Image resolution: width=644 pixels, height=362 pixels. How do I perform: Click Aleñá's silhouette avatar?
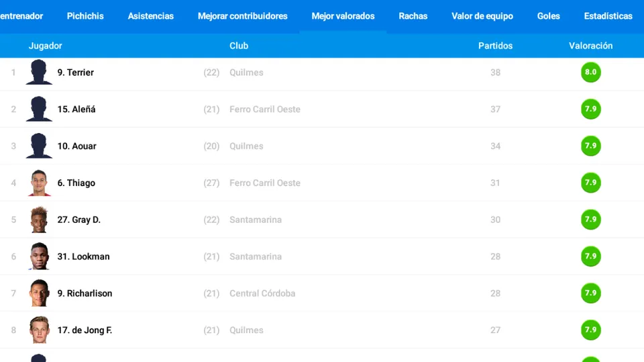pyautogui.click(x=39, y=109)
